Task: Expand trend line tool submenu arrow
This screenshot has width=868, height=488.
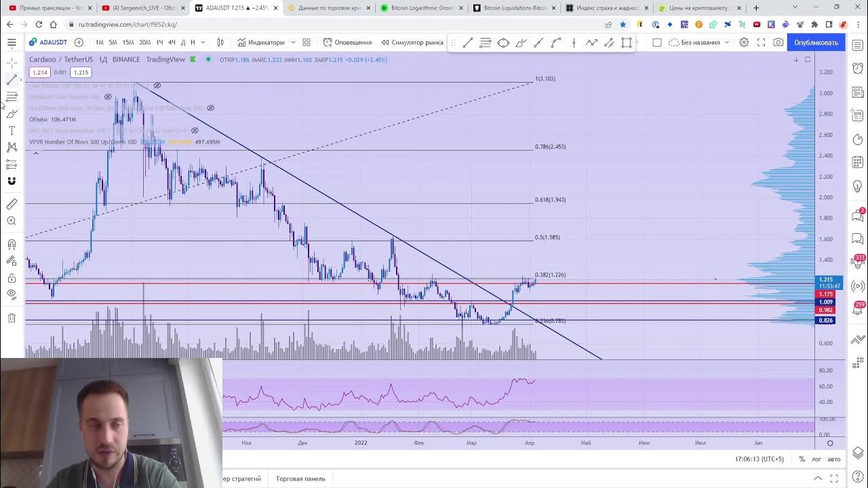Action: [21, 80]
